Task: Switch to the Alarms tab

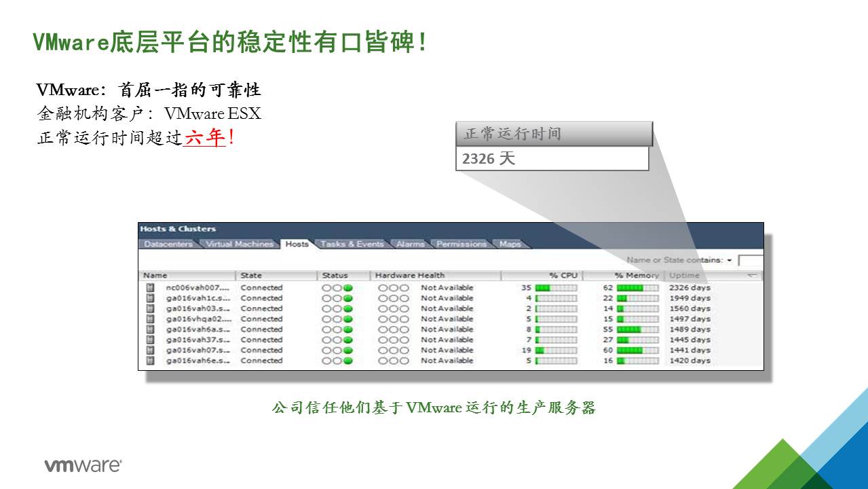Action: point(410,244)
